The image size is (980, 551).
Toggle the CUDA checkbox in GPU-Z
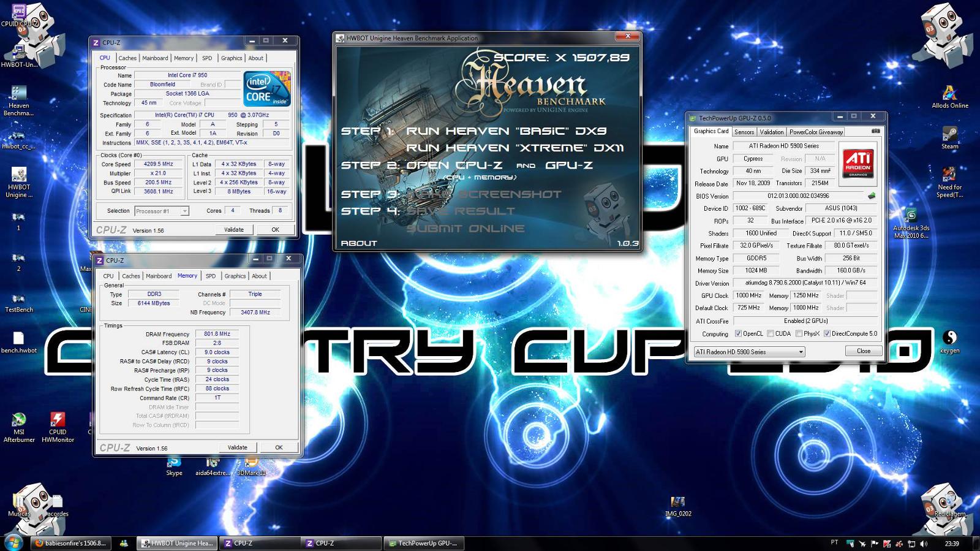pyautogui.click(x=770, y=333)
